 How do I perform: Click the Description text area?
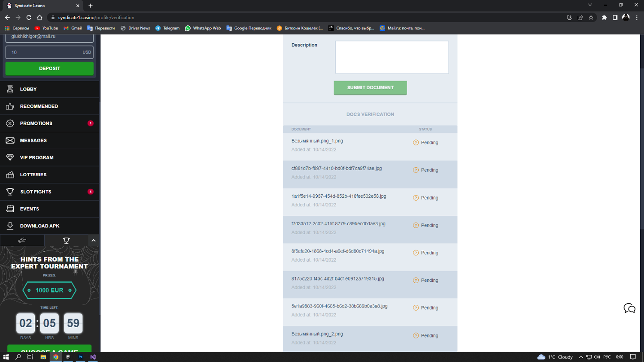point(392,57)
